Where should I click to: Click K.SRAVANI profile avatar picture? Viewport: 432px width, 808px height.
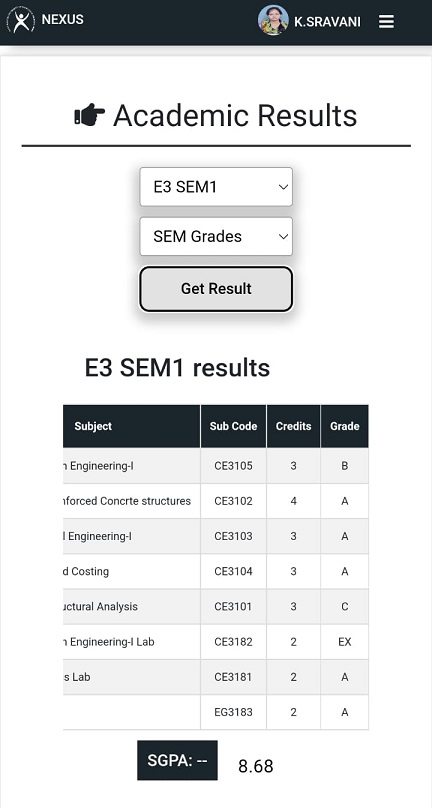273,21
